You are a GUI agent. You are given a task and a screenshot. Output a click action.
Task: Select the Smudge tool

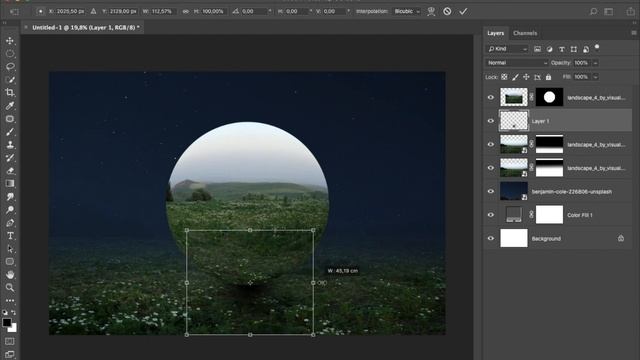click(x=10, y=197)
